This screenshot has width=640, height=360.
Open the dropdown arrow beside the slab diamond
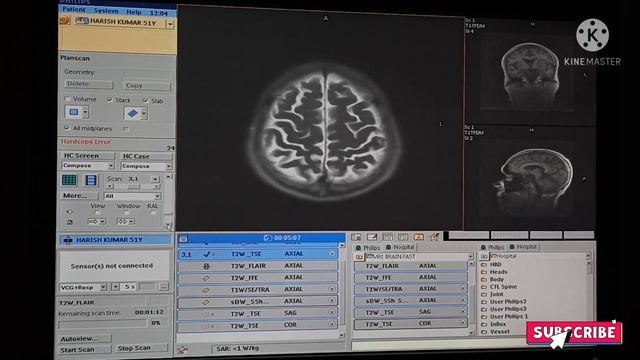144,114
